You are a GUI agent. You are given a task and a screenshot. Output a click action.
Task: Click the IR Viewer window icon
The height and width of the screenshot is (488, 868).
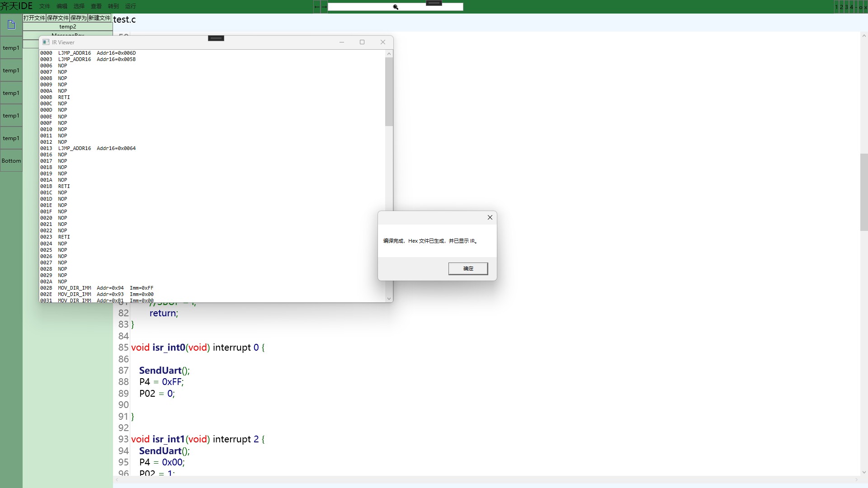click(x=46, y=42)
